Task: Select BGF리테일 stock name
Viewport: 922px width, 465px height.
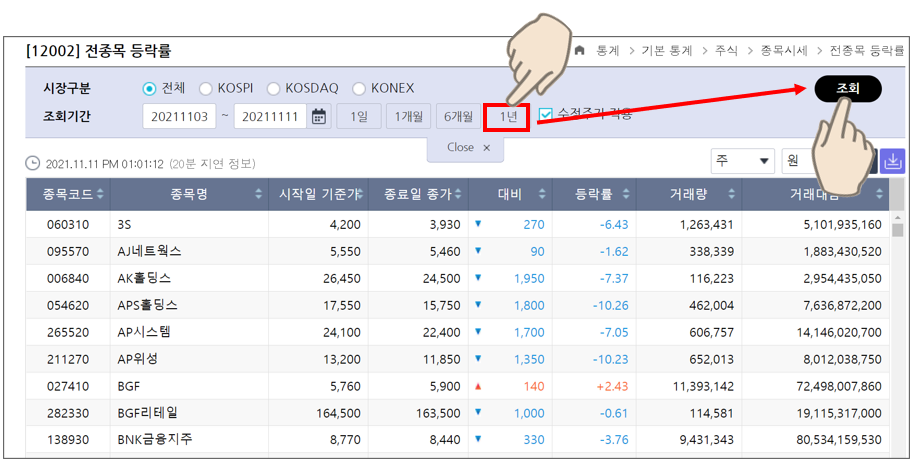Action: click(148, 413)
